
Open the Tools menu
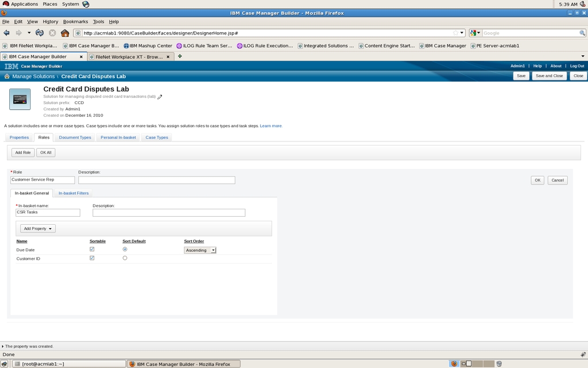coord(98,22)
